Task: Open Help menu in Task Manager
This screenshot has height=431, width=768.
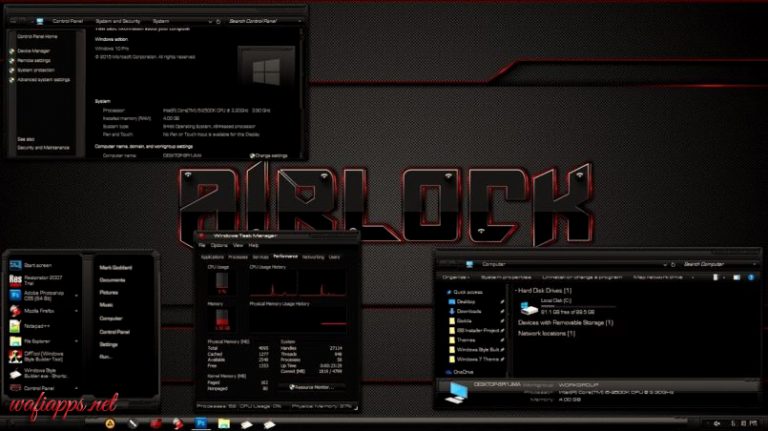Action: 253,245
